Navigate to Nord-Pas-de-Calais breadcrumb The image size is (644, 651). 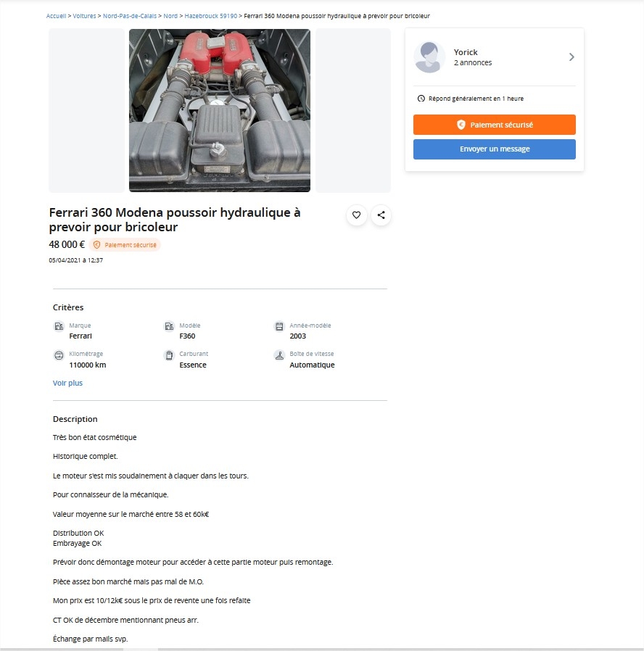coord(130,16)
